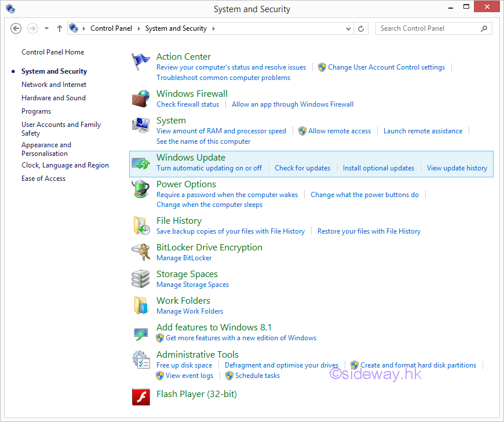Click the Flash Player red icon

tap(140, 396)
